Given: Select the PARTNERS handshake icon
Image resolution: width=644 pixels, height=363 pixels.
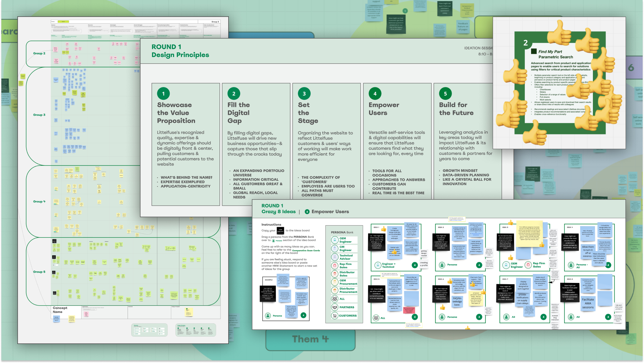Looking at the screenshot, I should coord(335,307).
